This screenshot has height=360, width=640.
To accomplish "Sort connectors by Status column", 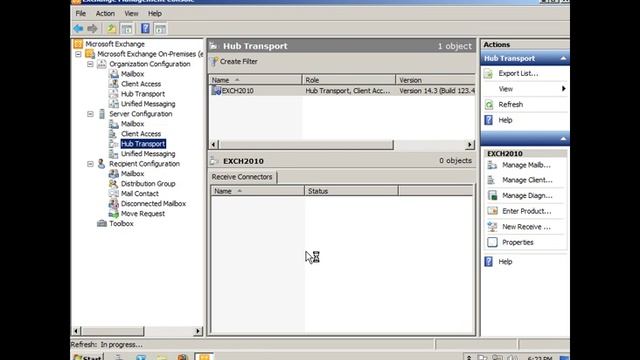I will (x=351, y=191).
